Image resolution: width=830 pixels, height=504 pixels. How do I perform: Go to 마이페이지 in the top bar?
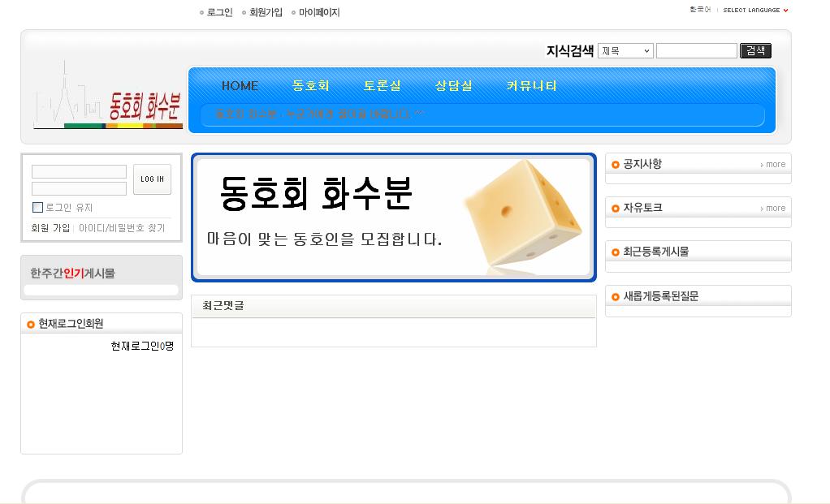coord(319,12)
